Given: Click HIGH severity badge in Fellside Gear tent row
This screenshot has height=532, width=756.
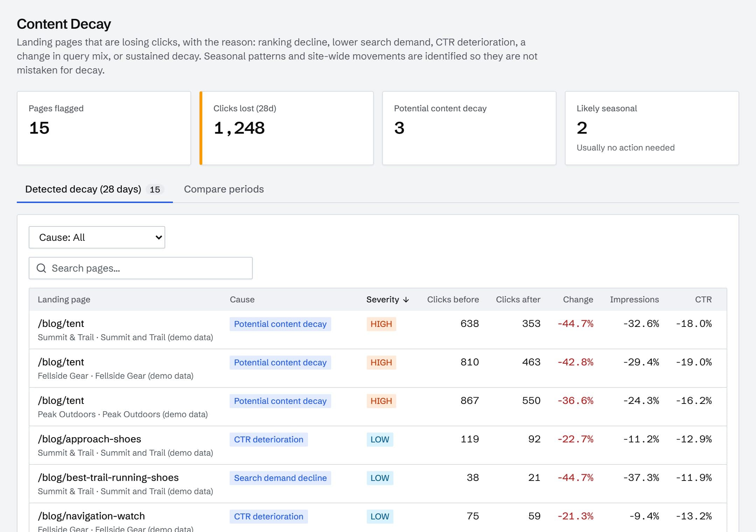Looking at the screenshot, I should [x=381, y=363].
